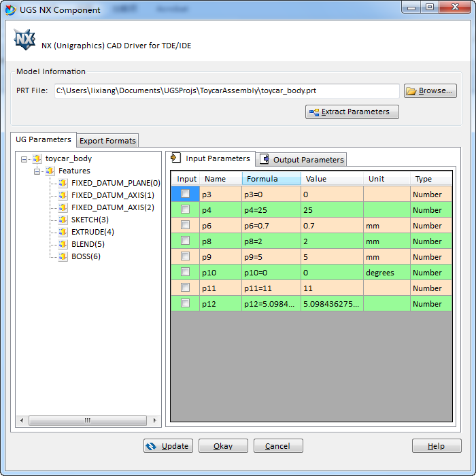Click the BOSS(6) feature icon
The image size is (476, 476).
(63, 256)
